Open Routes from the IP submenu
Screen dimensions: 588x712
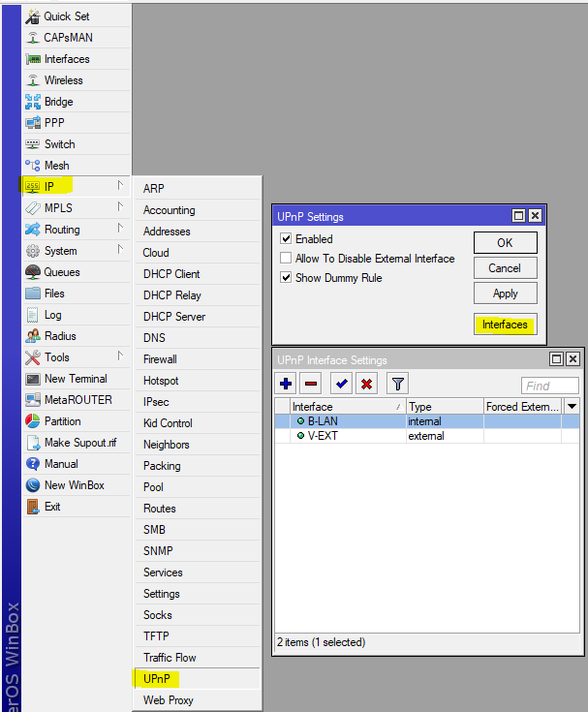(x=197, y=509)
